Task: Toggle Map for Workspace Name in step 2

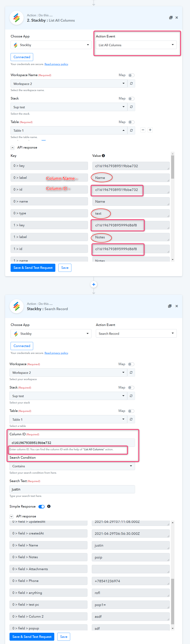Action: 131,75
